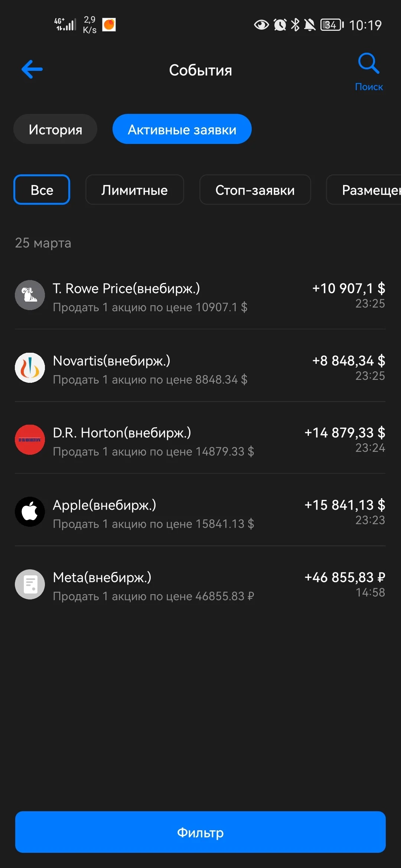
Task: Open the Apple sell order for 15841.13 $
Action: [x=200, y=512]
